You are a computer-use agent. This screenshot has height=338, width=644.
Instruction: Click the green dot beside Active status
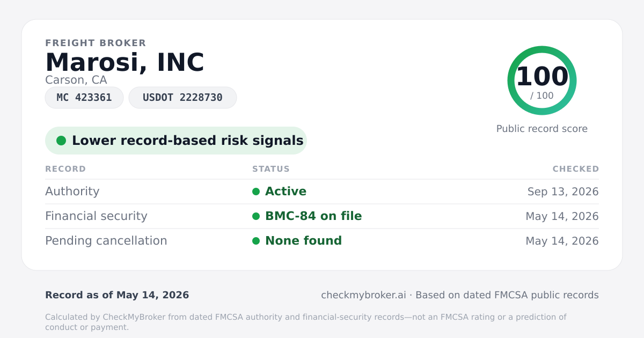256,192
